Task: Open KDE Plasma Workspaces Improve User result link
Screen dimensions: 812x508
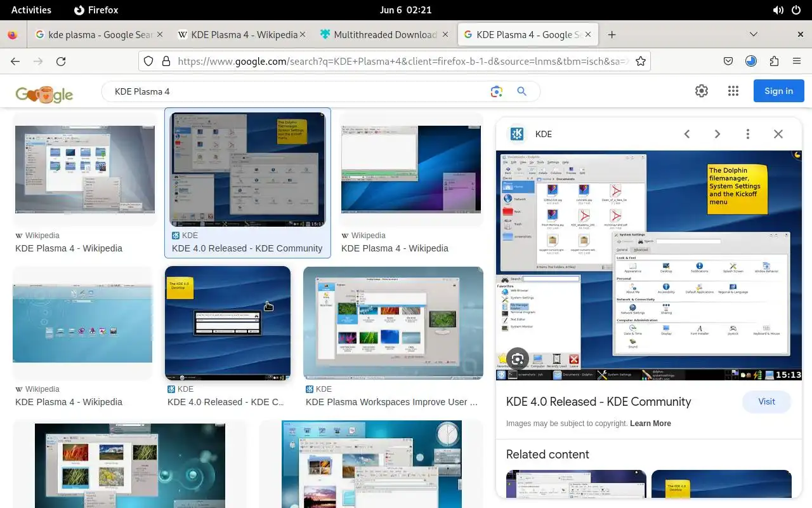Action: pos(391,402)
